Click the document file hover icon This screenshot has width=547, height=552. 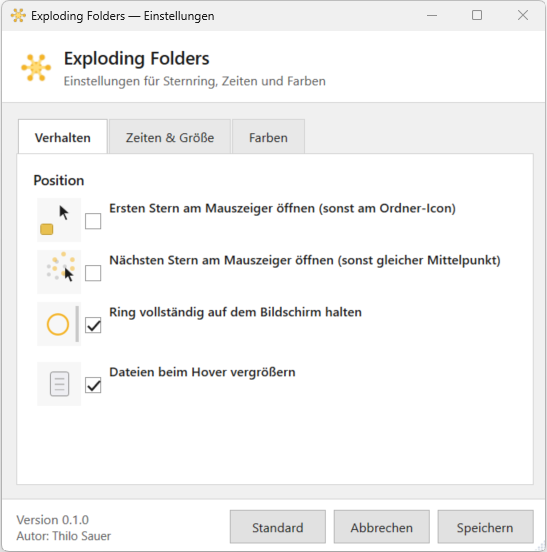tap(59, 384)
